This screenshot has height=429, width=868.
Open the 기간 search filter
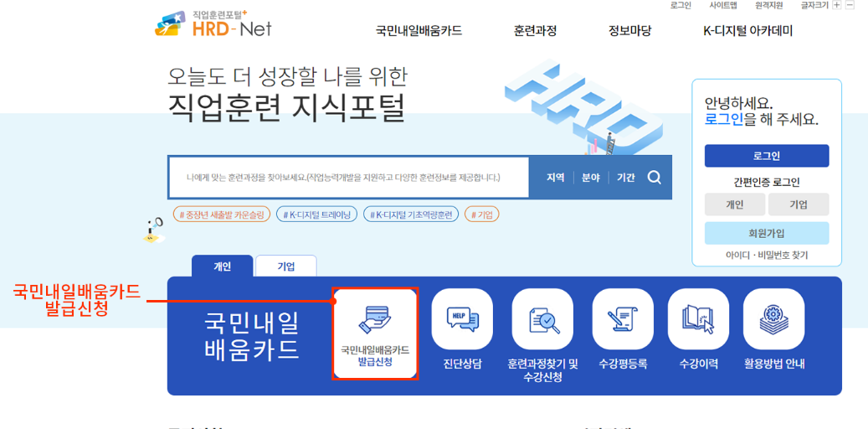[626, 178]
